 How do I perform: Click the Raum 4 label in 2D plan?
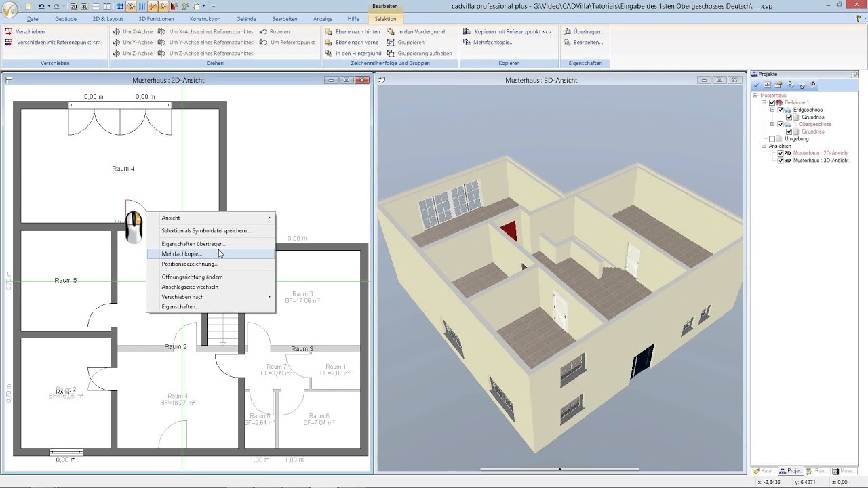[123, 169]
